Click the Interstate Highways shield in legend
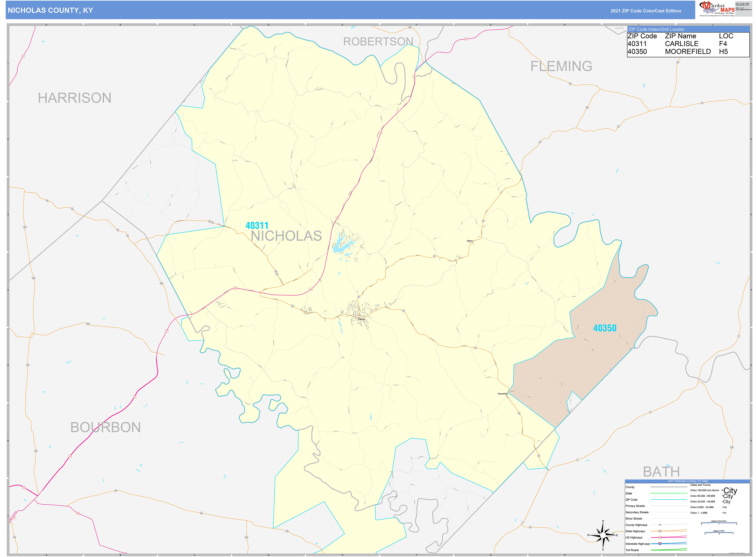This screenshot has height=557, width=756. (660, 544)
